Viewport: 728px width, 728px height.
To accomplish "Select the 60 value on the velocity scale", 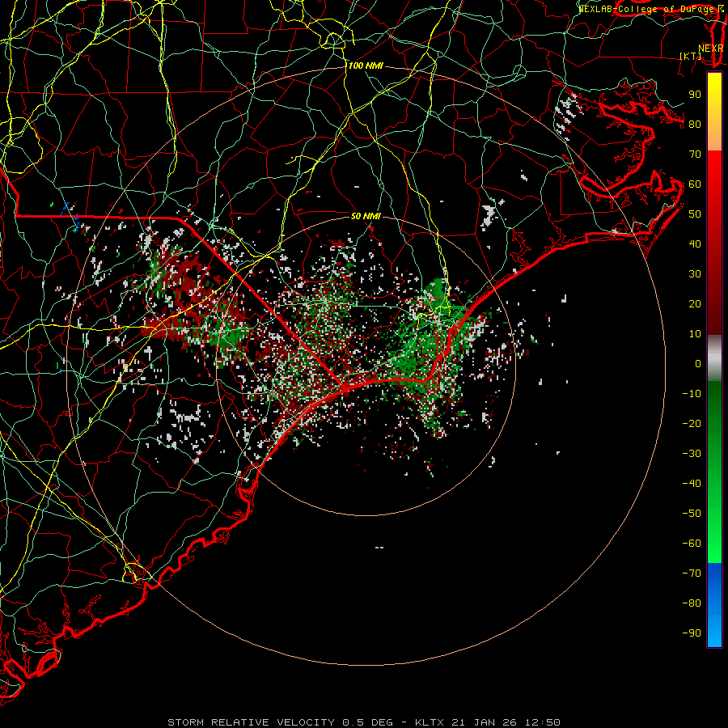I will 695,184.
